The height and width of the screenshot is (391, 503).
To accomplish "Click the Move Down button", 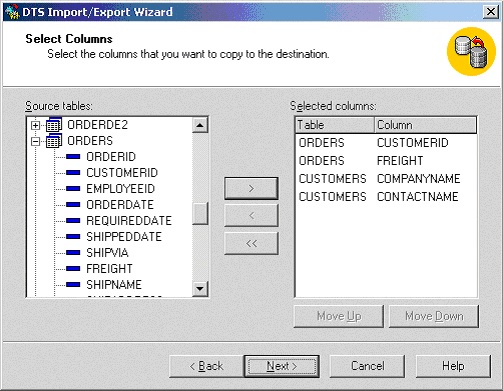I will tap(434, 316).
